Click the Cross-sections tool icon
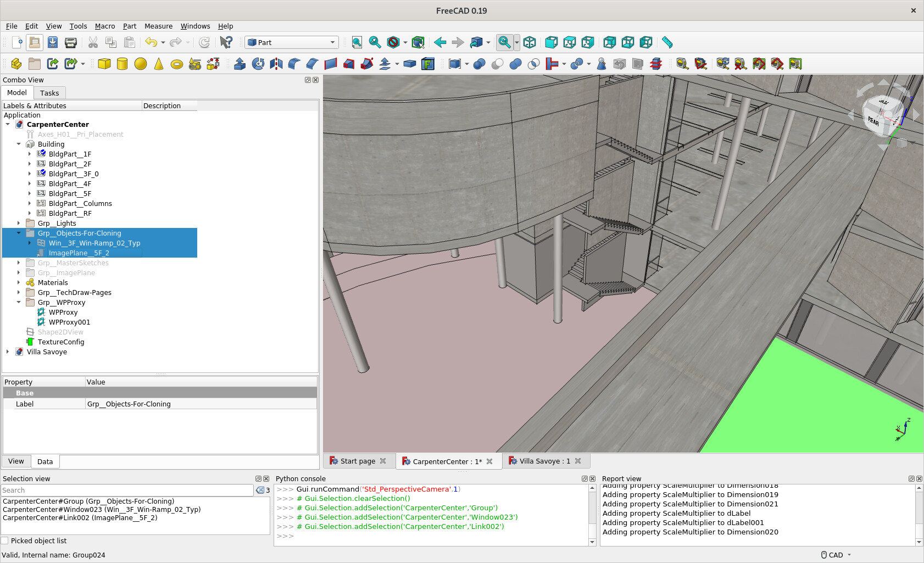Screen dimensions: 924x563 click(656, 64)
